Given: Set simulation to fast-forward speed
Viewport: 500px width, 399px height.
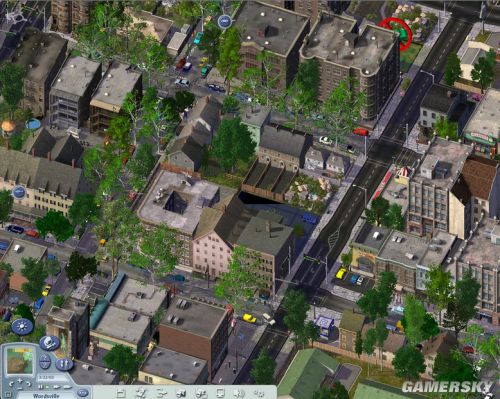Looking at the screenshot, I should (57, 387).
